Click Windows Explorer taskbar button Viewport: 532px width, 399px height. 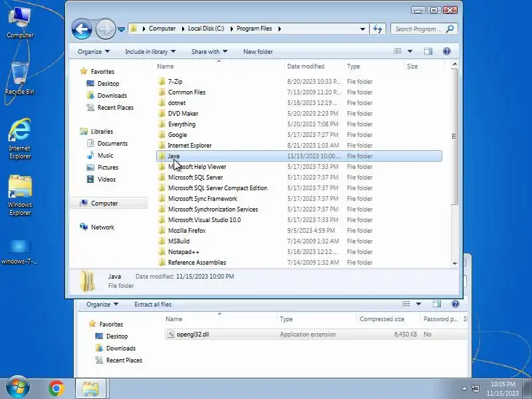click(x=90, y=388)
